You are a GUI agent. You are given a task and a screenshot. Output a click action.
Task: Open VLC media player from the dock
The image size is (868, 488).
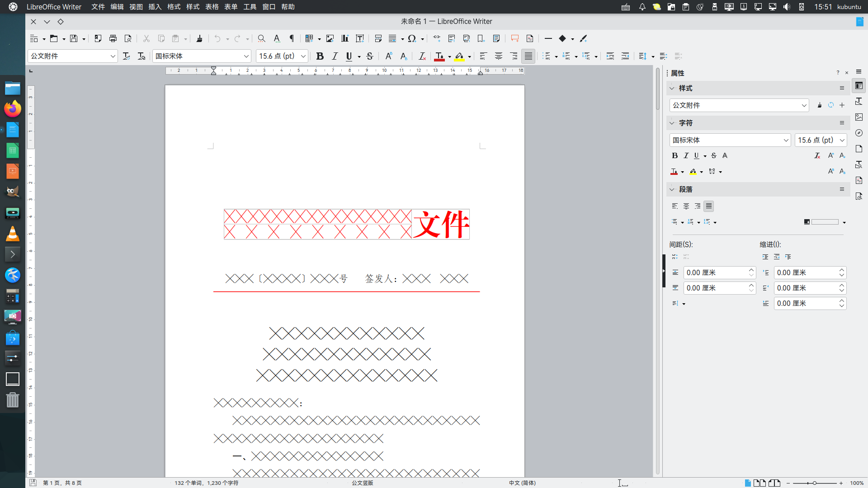13,234
